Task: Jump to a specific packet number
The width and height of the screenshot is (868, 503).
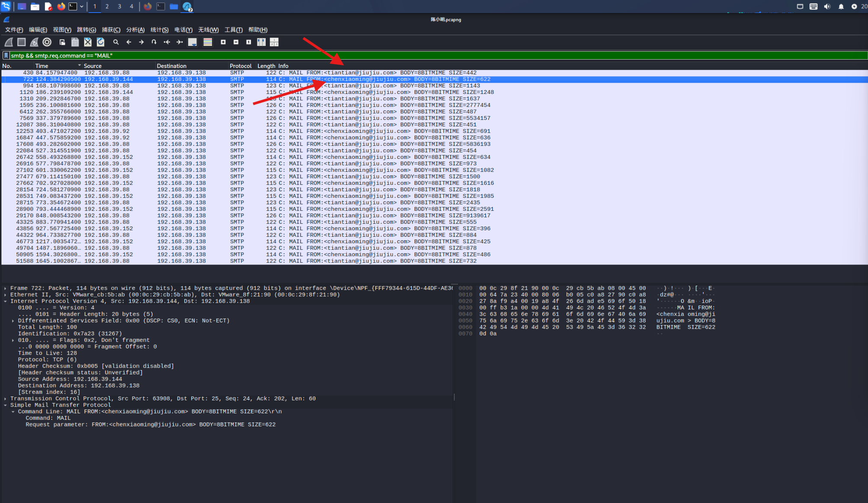Action: coord(154,42)
